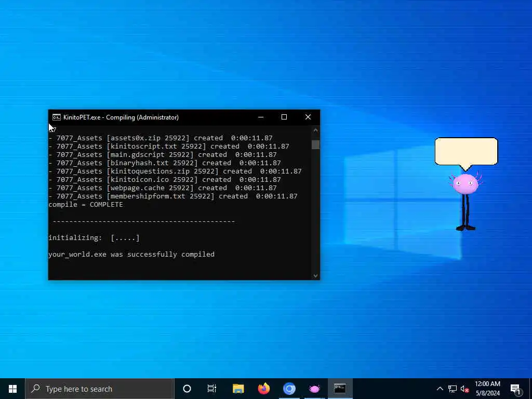
Task: Open the blue browser icon in taskbar
Action: [289, 389]
